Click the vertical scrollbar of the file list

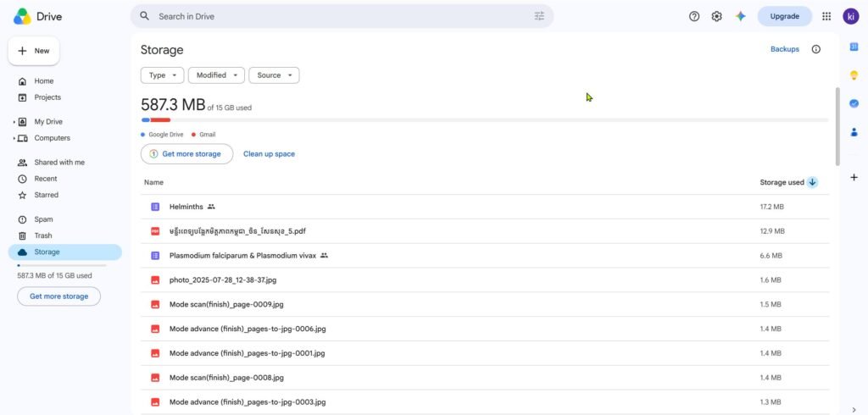(837, 126)
